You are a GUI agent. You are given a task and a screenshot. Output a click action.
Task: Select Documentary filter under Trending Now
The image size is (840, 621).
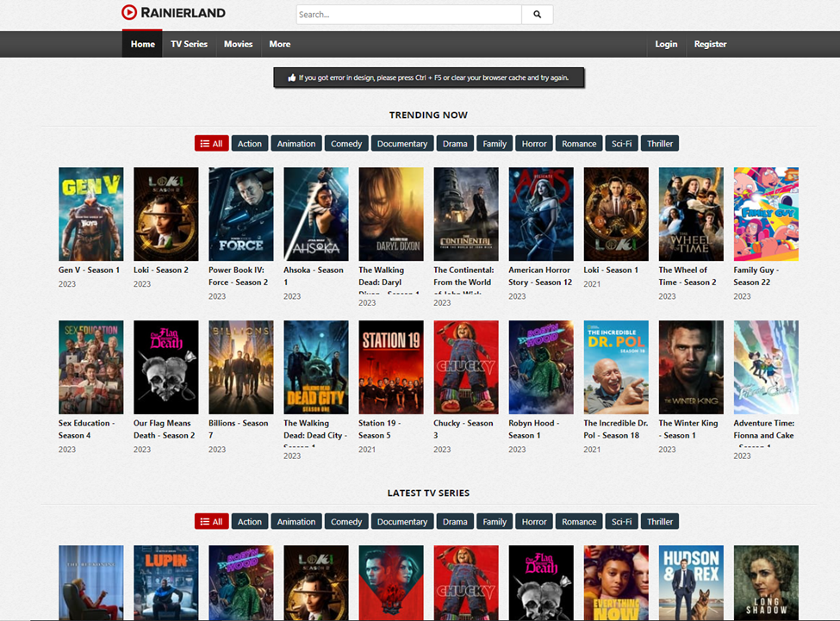(402, 144)
